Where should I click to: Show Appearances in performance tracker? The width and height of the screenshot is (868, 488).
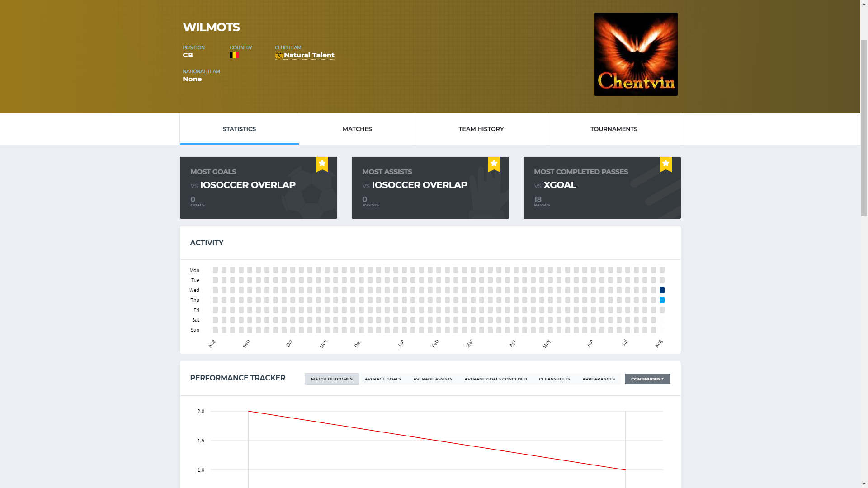point(598,379)
